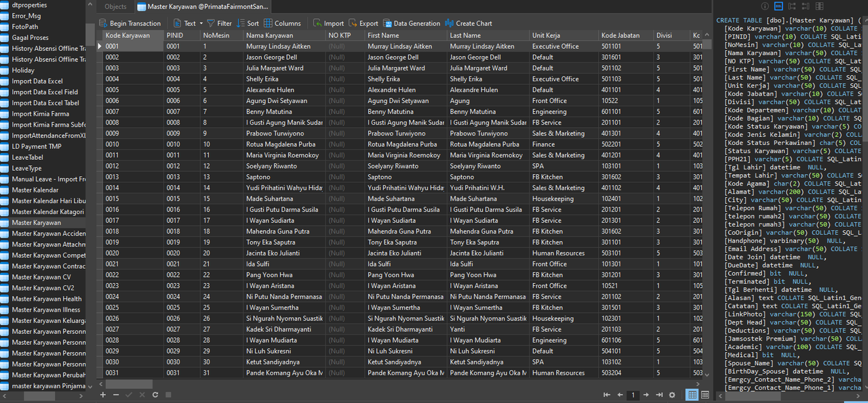The width and height of the screenshot is (868, 403).
Task: Click Begin Transaction button
Action: pos(130,23)
